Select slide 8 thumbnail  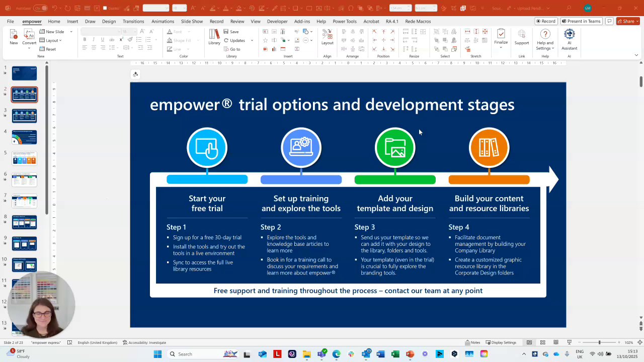coord(24,222)
